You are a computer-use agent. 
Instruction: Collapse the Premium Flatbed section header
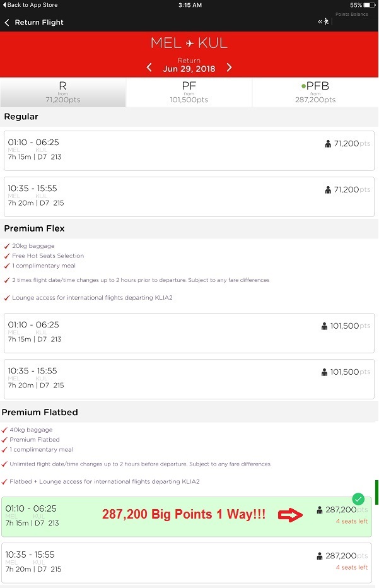(40, 412)
